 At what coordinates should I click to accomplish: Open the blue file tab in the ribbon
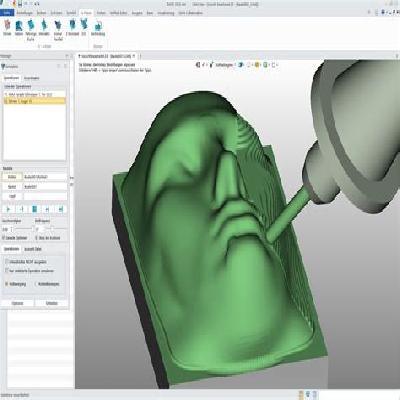7,13
